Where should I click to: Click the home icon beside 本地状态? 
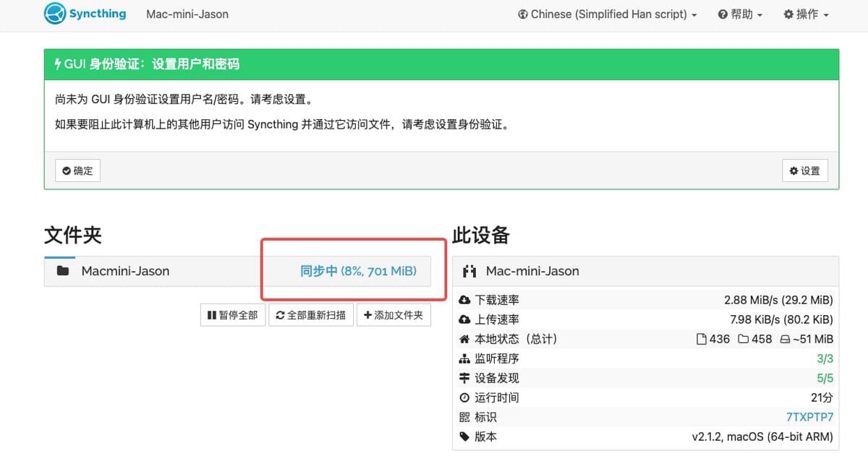coord(464,339)
